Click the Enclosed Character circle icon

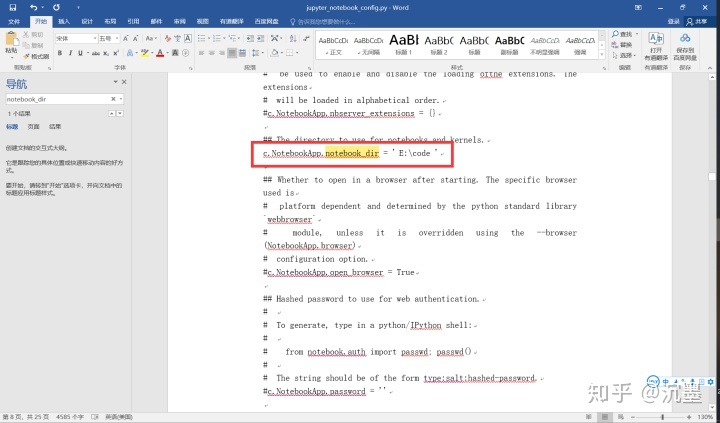click(x=186, y=53)
